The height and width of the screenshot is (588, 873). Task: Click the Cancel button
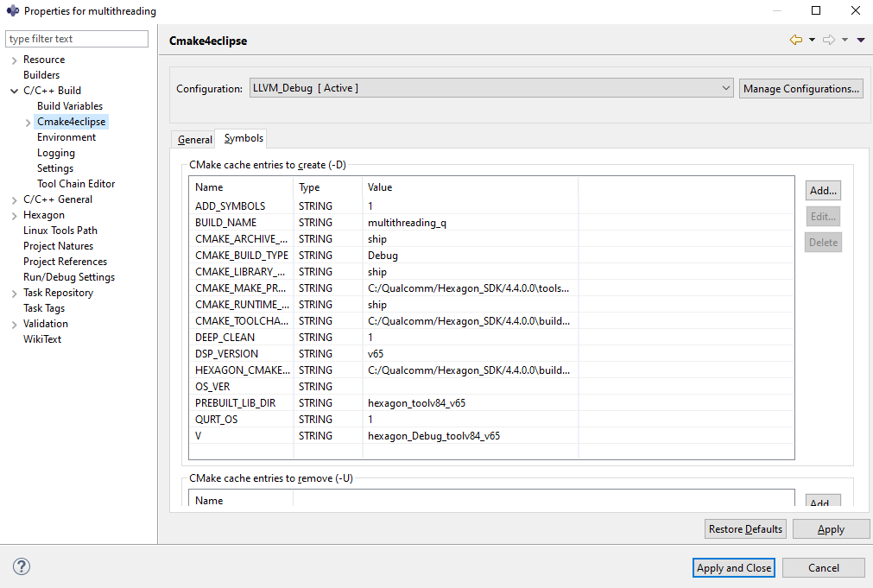824,568
